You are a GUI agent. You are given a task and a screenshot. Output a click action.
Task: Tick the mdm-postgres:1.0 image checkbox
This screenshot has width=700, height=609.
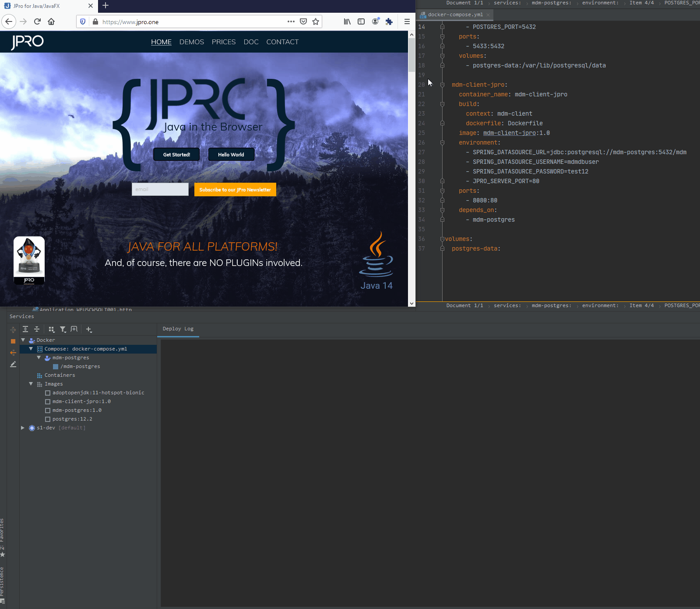coord(48,411)
